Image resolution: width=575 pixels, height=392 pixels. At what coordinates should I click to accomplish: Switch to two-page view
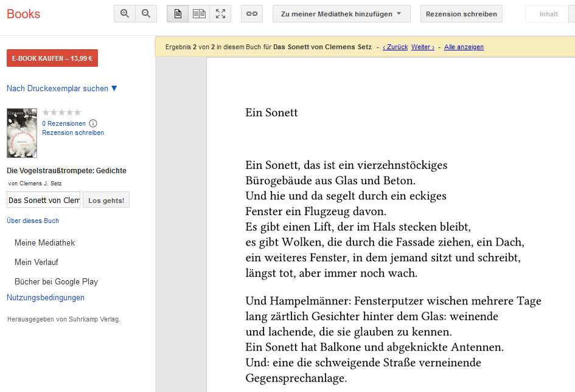click(199, 14)
